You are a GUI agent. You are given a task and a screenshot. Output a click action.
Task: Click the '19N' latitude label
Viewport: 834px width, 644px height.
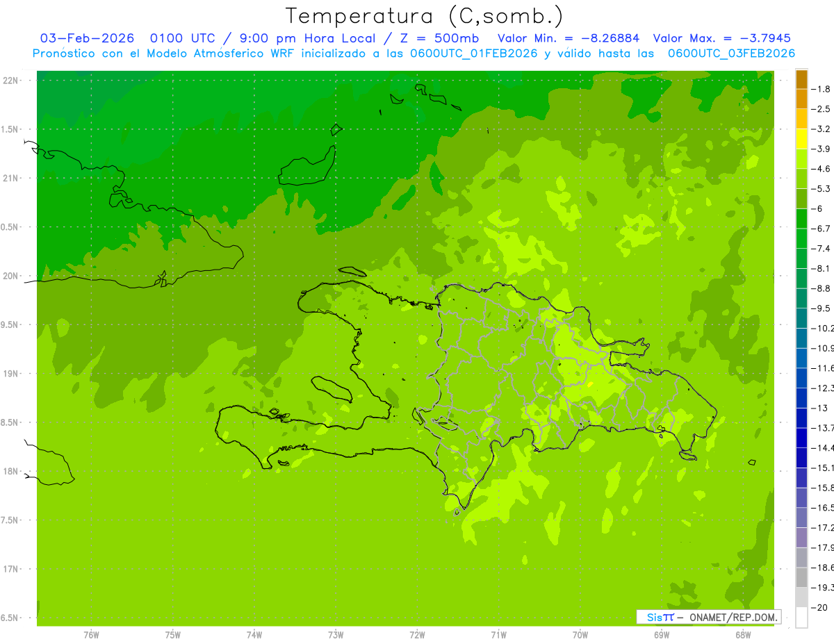click(12, 374)
